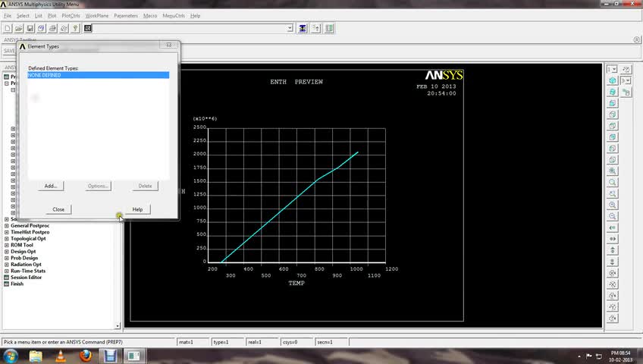Click the Action Center flag tray icon
The width and height of the screenshot is (643, 364).
(x=589, y=356)
